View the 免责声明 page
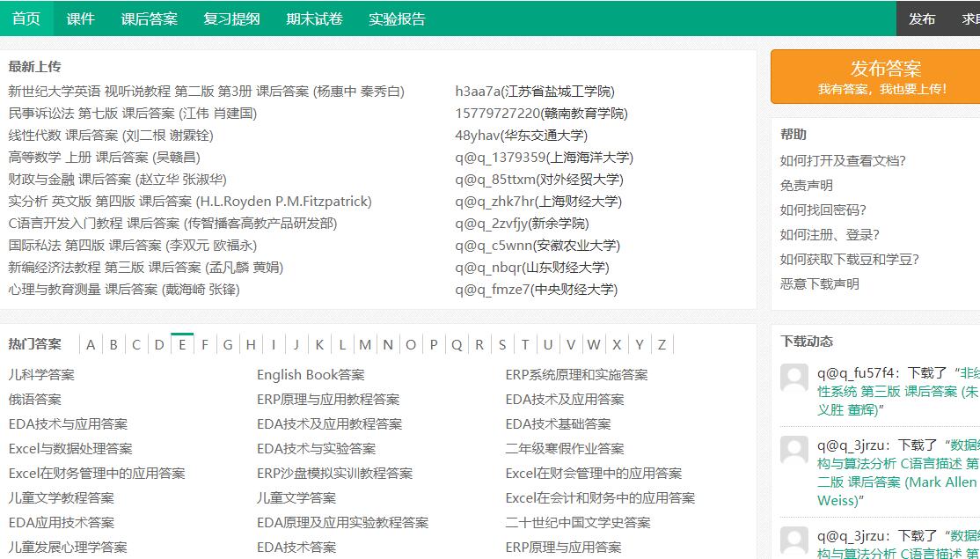The image size is (980, 559). (807, 185)
